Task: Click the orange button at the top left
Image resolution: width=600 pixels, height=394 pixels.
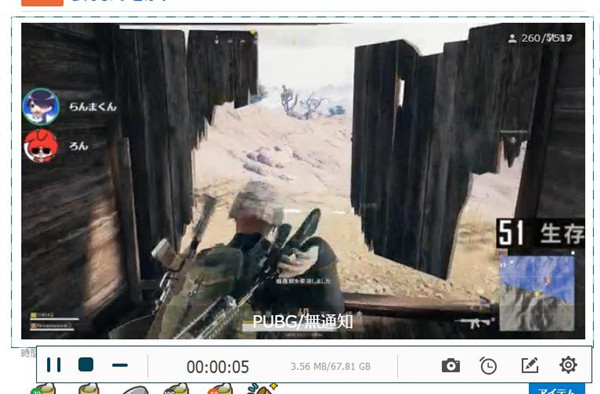Action: [42, 2]
